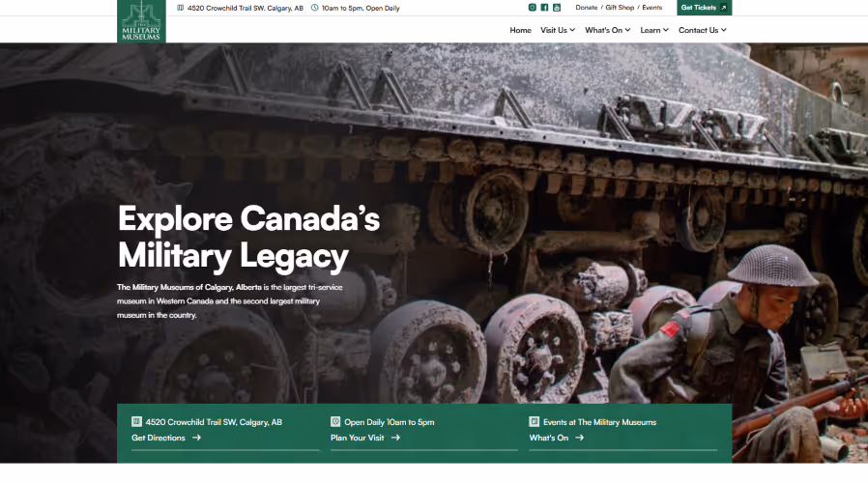Click the calendar icon beside Events at The Military Museums
This screenshot has width=868, height=483.
pos(535,421)
